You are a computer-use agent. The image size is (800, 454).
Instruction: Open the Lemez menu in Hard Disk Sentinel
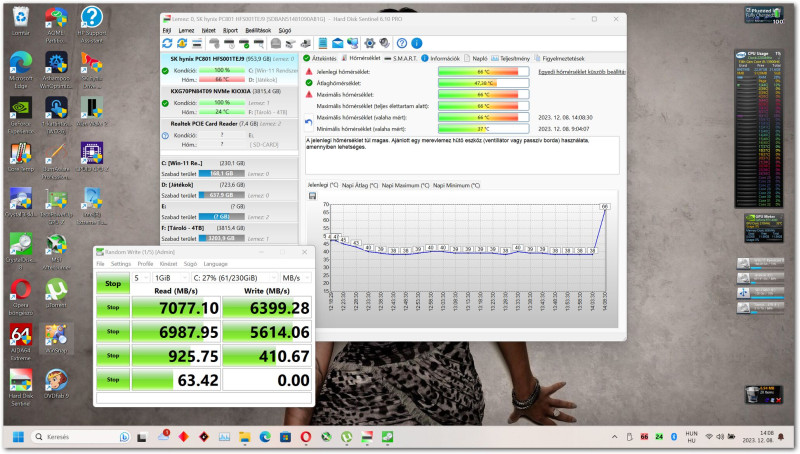pyautogui.click(x=186, y=31)
